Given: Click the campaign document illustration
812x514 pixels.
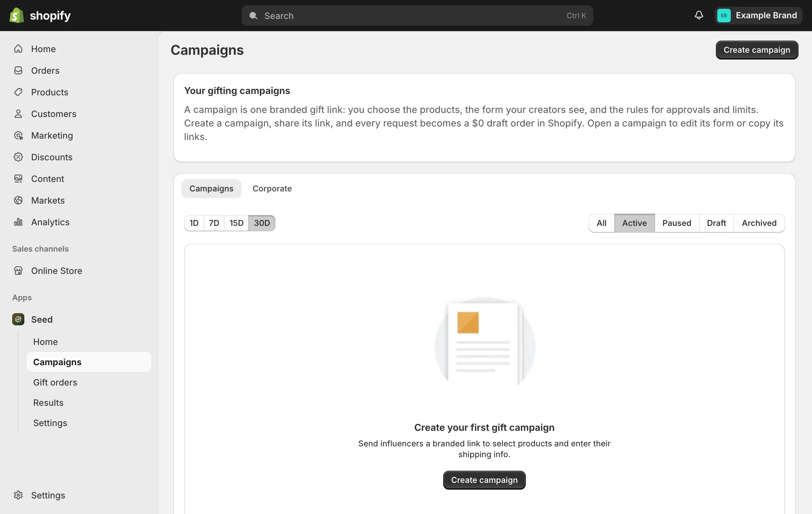Looking at the screenshot, I should tap(484, 342).
